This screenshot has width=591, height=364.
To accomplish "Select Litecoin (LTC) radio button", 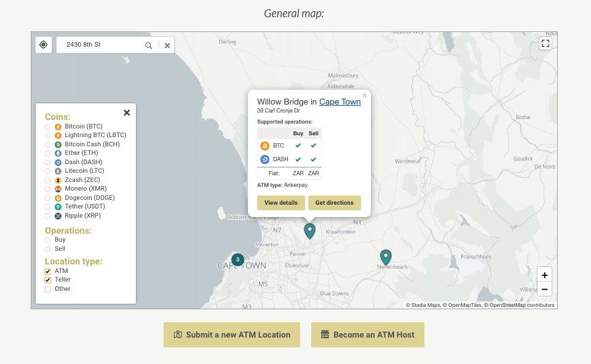I will click(x=47, y=172).
